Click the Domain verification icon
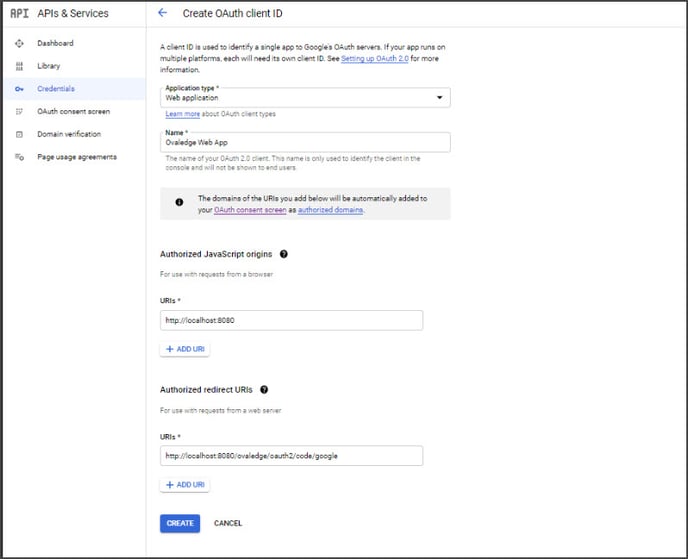Image resolution: width=688 pixels, height=559 pixels. [x=19, y=134]
